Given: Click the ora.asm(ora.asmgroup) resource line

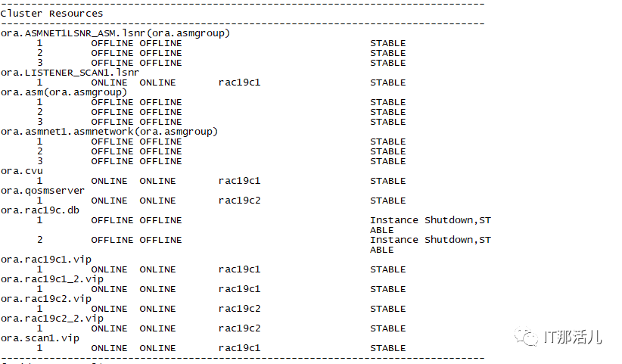Looking at the screenshot, I should click(x=63, y=92).
